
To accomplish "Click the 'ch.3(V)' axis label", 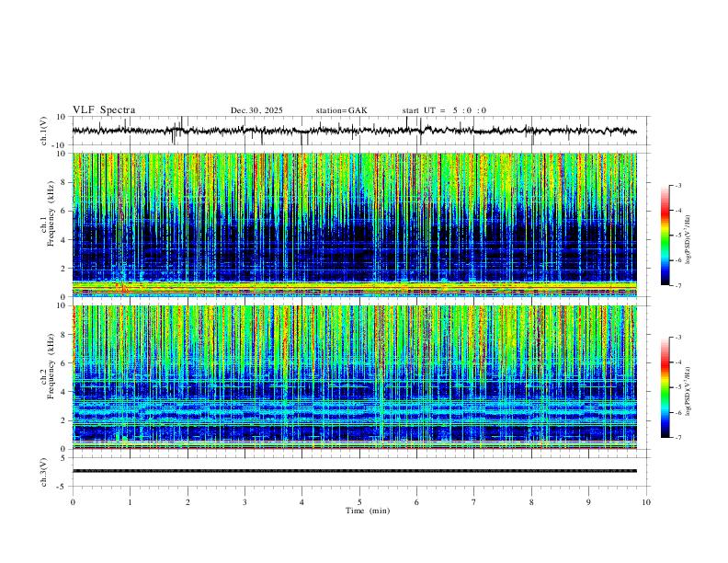I will tap(44, 473).
